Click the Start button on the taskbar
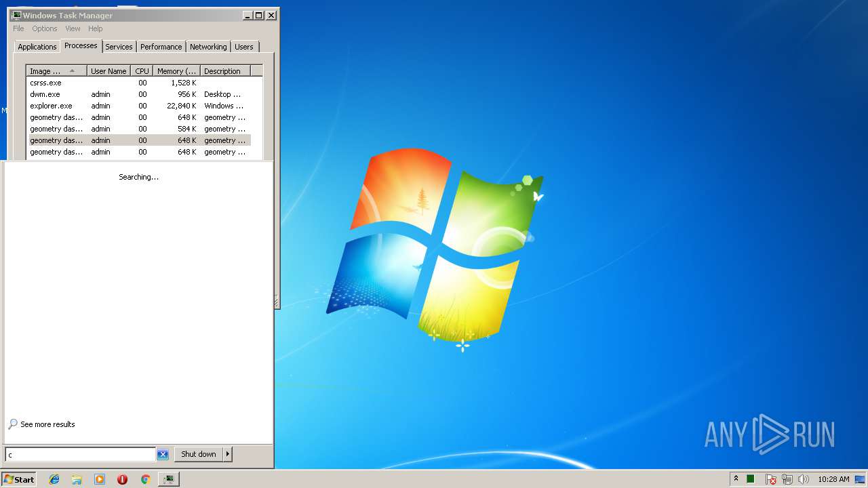 (19, 479)
